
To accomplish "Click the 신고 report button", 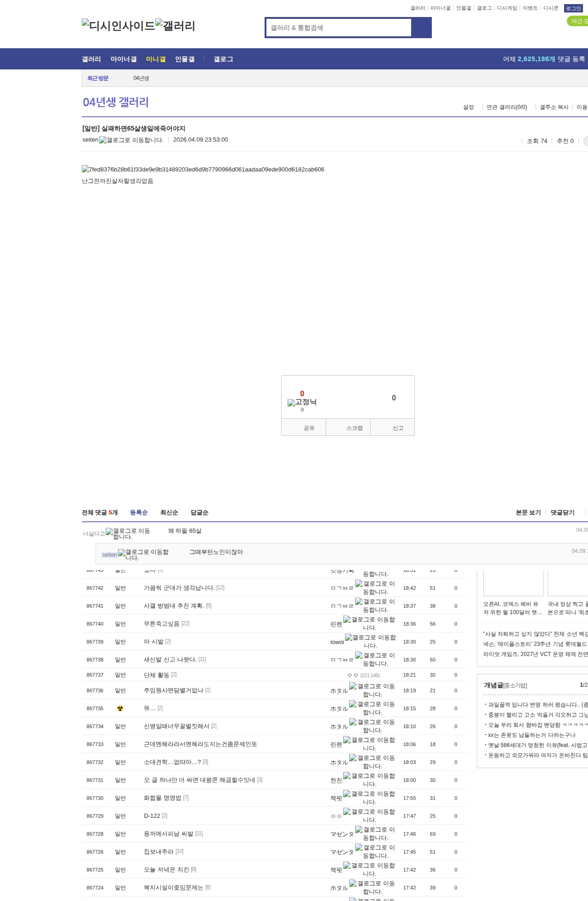I will point(398,428).
